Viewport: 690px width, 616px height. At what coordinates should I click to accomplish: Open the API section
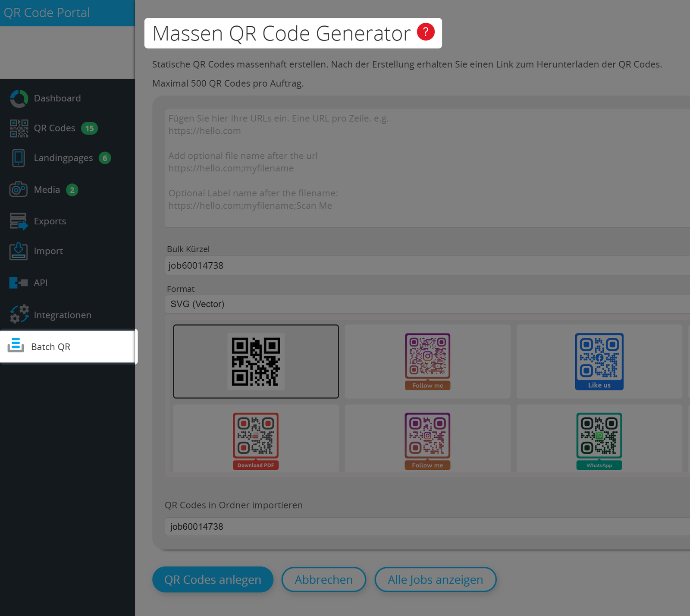[41, 283]
